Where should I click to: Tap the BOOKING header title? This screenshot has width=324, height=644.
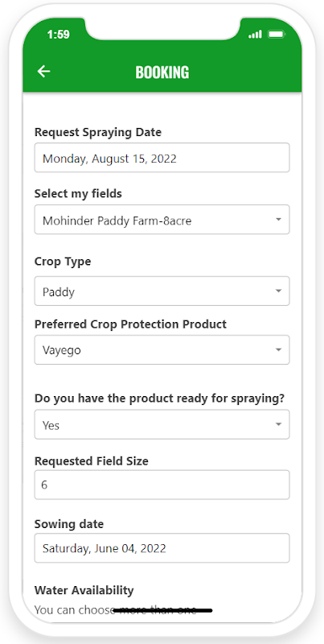coord(162,72)
